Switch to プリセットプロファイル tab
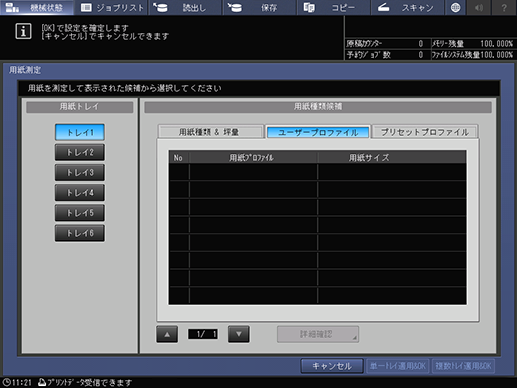The width and height of the screenshot is (517, 388). (425, 132)
